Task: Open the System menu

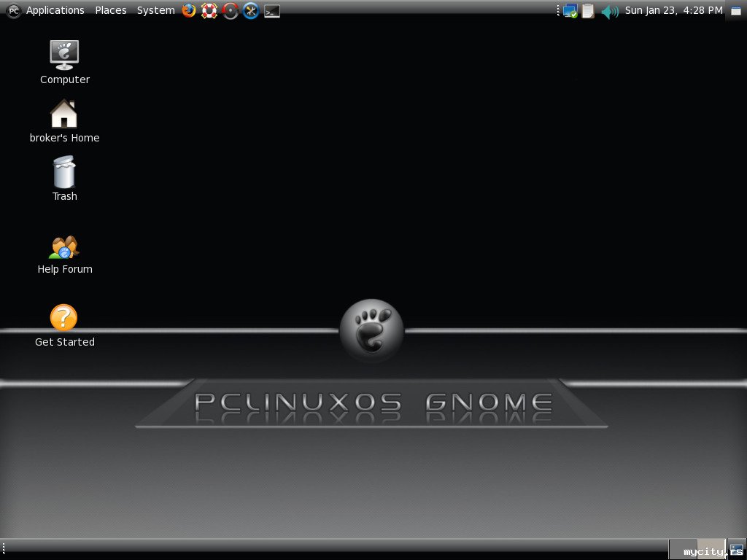Action: tap(156, 10)
